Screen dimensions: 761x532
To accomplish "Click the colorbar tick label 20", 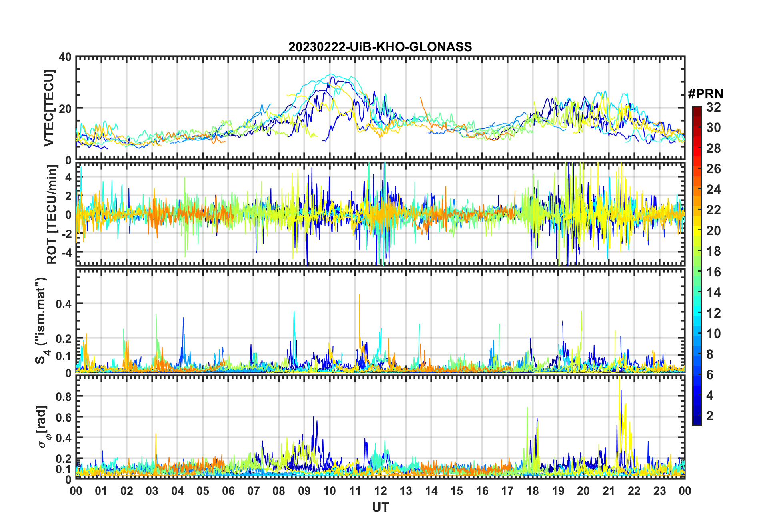I will tap(713, 231).
